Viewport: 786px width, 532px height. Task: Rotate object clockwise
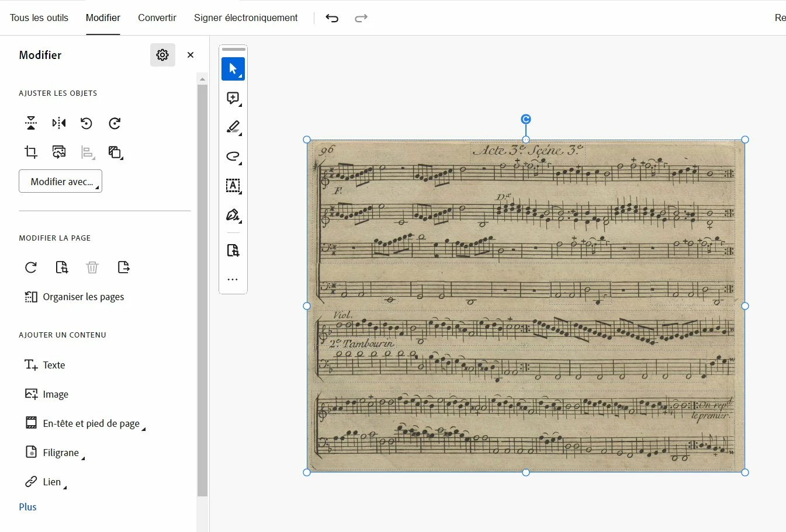(115, 123)
